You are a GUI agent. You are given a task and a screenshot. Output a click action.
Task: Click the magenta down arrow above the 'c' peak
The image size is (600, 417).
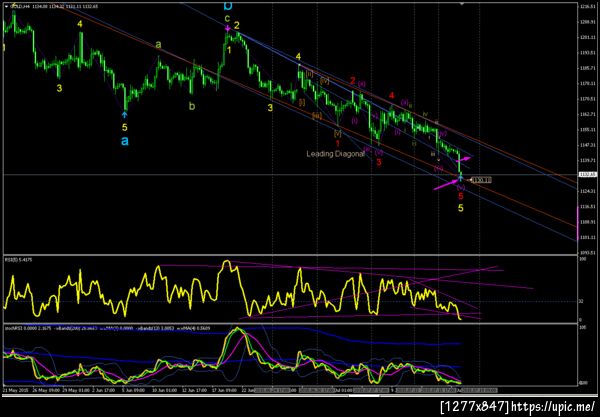click(228, 28)
